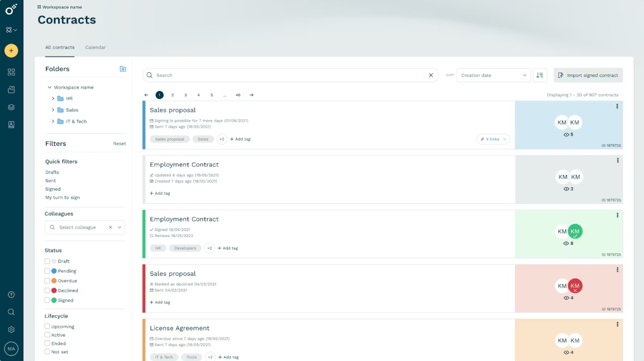
Task: Enable the Upcoming lifecycle checkbox
Action: tap(47, 327)
